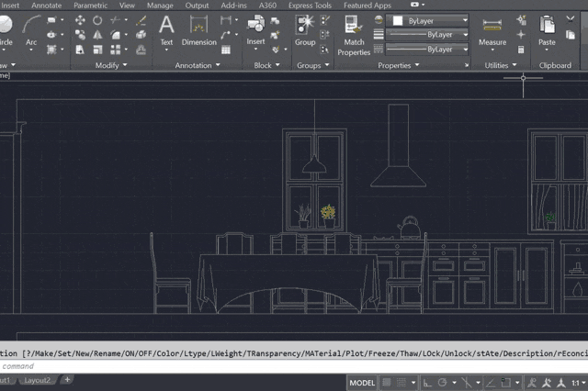The image size is (588, 391).
Task: Click the Create Block icon
Action: pyautogui.click(x=275, y=20)
